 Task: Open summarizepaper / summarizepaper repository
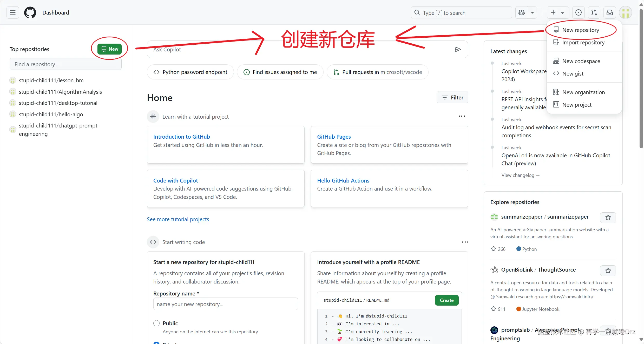coord(545,217)
